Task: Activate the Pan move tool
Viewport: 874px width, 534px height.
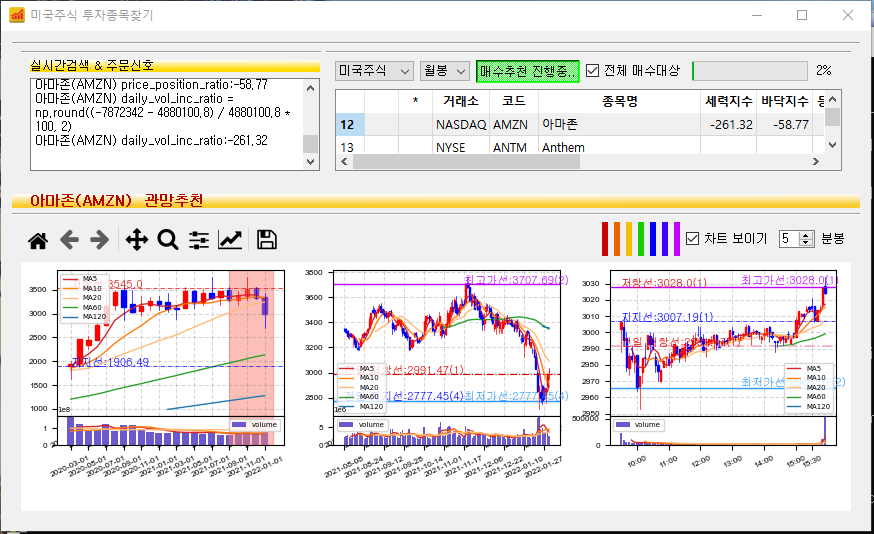Action: pos(137,240)
